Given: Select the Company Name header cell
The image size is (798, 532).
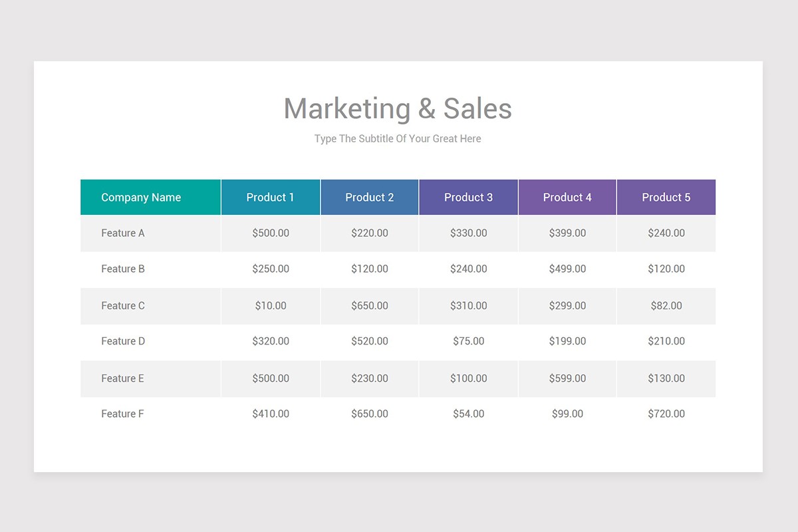Looking at the screenshot, I should pyautogui.click(x=151, y=198).
